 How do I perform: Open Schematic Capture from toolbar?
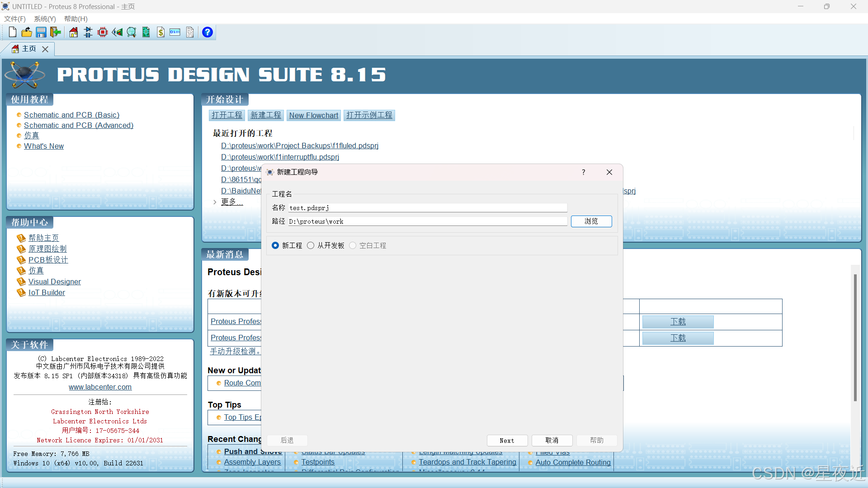tap(88, 32)
